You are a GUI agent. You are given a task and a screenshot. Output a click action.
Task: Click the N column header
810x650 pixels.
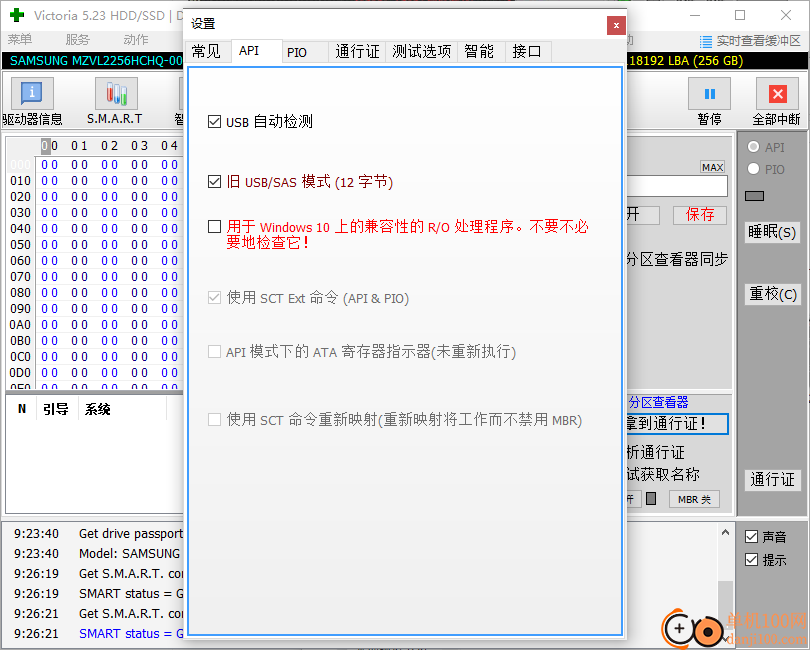(x=22, y=409)
